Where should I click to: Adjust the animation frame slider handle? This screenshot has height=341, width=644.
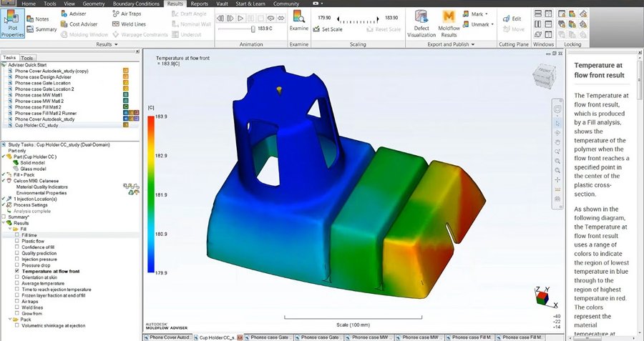click(x=253, y=29)
